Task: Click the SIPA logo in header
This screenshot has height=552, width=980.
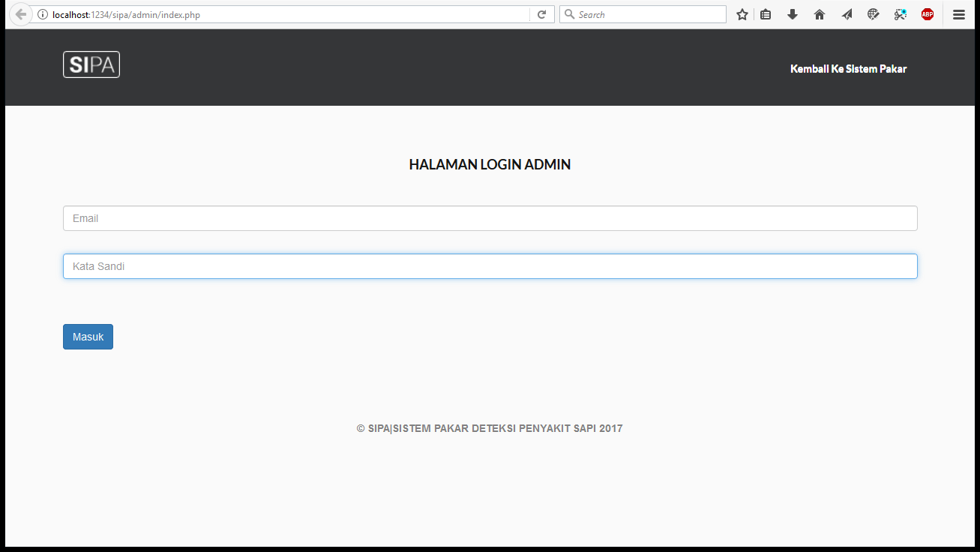Action: click(x=91, y=64)
